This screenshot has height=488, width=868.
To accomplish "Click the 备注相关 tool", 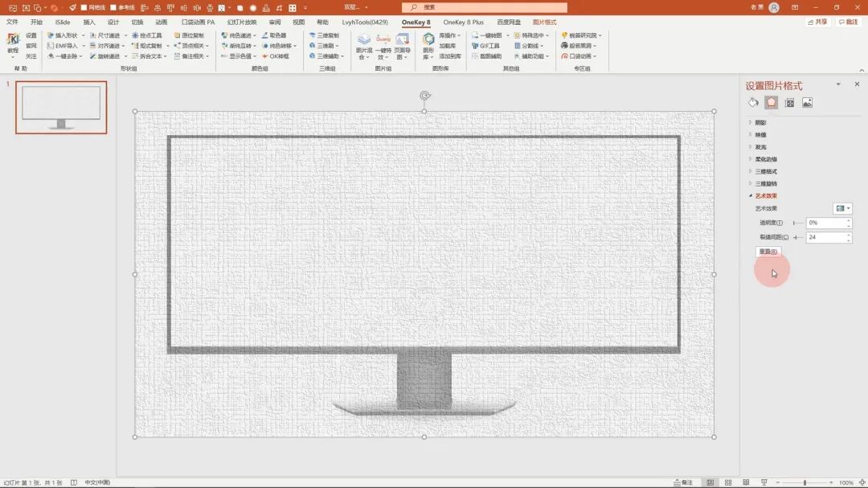I will click(x=191, y=56).
